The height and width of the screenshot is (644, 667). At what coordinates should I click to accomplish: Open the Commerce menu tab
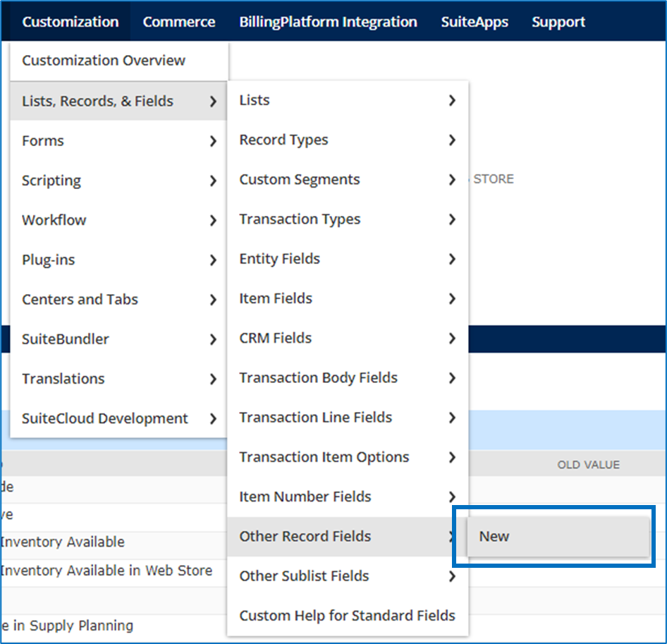click(178, 22)
